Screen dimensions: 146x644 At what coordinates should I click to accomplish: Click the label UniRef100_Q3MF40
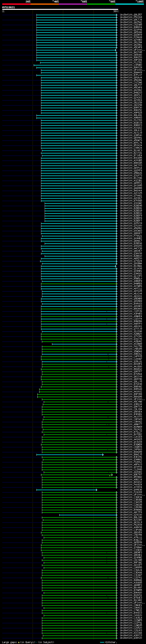[x=131, y=135]
